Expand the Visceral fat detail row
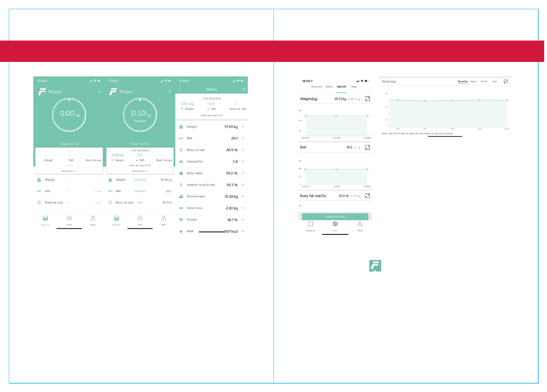This screenshot has width=547, height=392. [243, 162]
